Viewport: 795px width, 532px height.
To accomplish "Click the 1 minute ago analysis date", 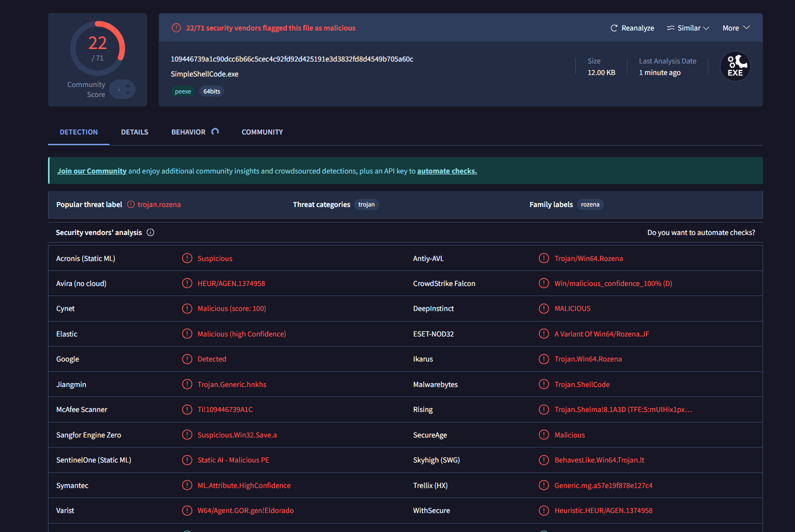I will point(659,72).
